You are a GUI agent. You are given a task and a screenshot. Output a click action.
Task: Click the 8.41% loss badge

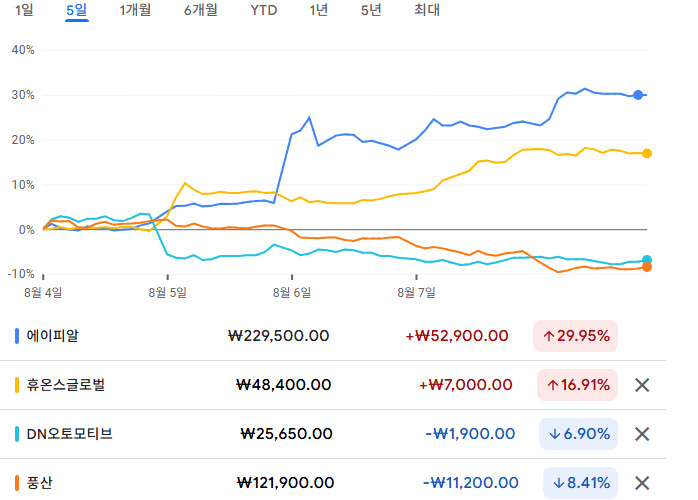580,483
